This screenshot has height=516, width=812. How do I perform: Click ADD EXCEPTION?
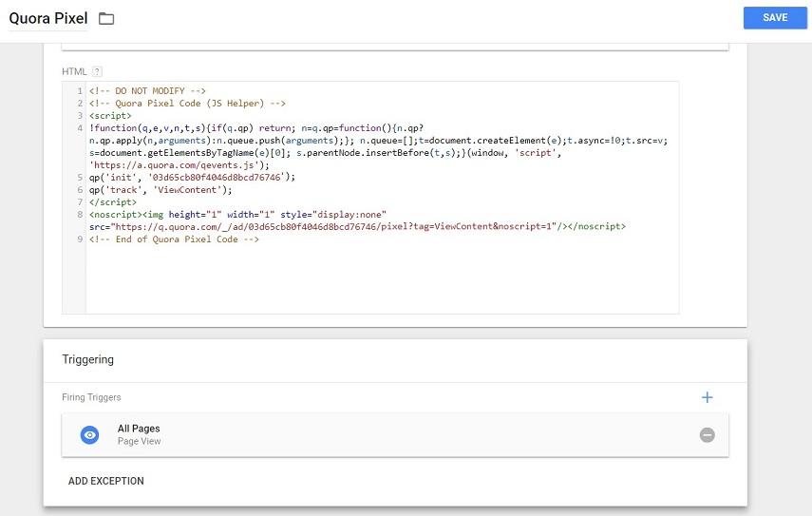pos(106,482)
